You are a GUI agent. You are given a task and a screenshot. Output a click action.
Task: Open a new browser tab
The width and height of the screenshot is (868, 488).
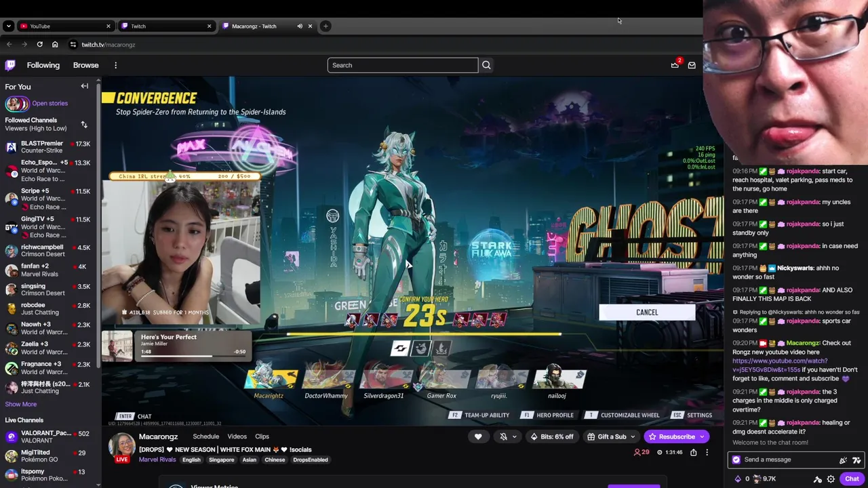(325, 26)
